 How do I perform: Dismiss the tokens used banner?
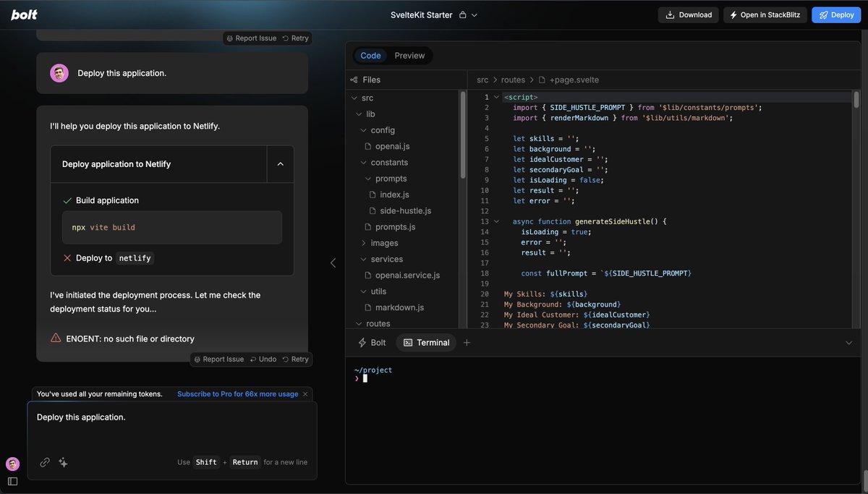[x=305, y=394]
